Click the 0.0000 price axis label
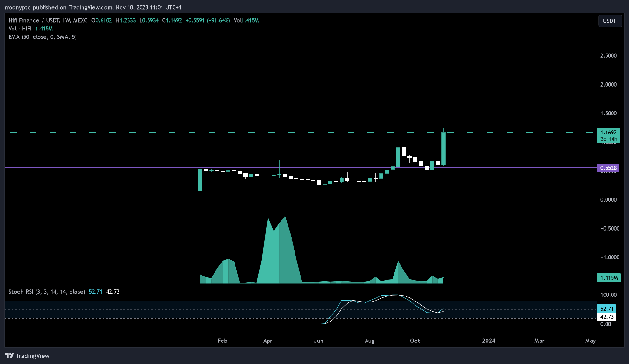This screenshot has height=364, width=629. click(x=608, y=199)
